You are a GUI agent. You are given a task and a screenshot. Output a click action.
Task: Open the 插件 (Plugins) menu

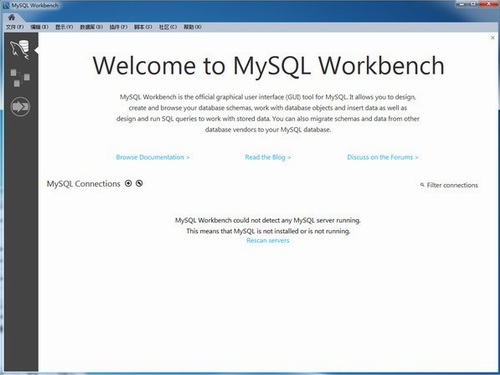(x=119, y=27)
